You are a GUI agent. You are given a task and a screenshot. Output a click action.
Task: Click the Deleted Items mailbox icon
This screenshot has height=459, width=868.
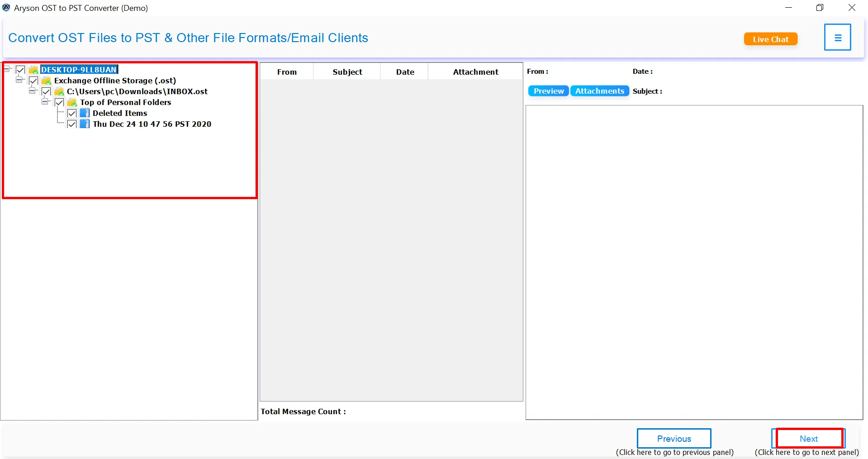(x=85, y=113)
